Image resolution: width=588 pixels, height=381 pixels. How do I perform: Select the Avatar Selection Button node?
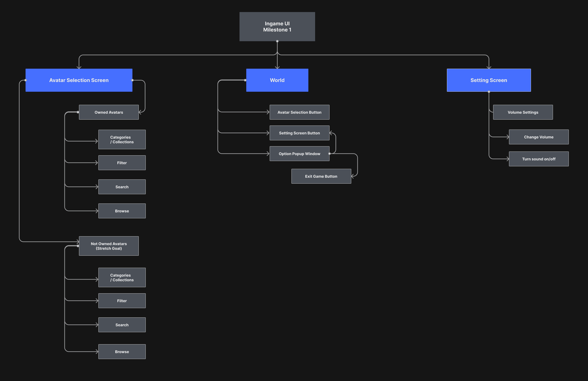tap(299, 112)
